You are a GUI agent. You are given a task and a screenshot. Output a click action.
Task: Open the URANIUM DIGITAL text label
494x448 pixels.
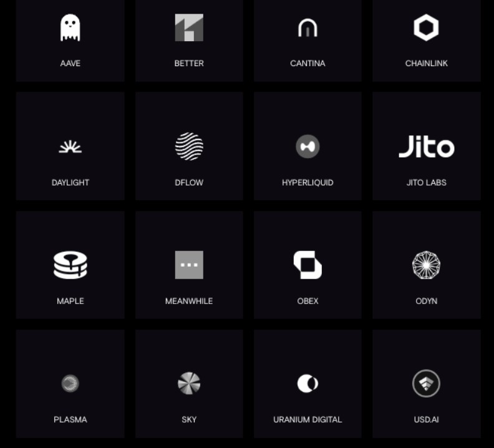tap(308, 419)
